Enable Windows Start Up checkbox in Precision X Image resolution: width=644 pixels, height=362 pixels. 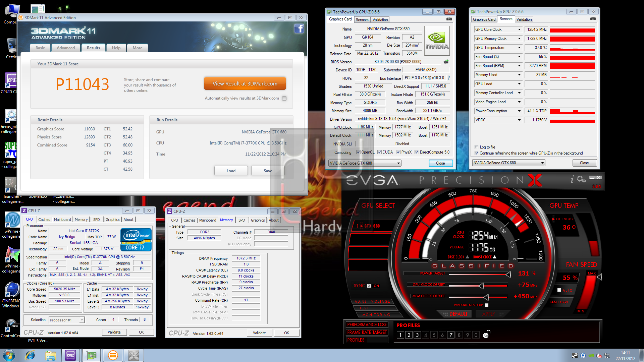pyautogui.click(x=487, y=305)
